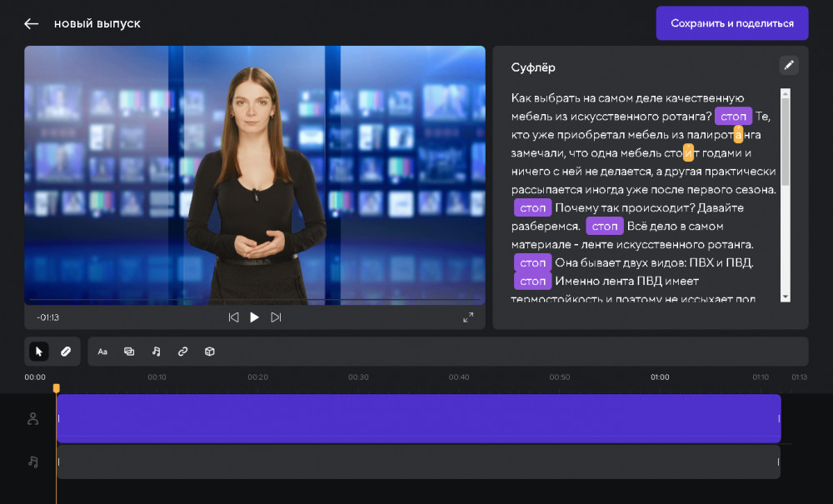Edit the Суфлёр script with pencil icon
Image resolution: width=833 pixels, height=504 pixels.
click(x=789, y=65)
